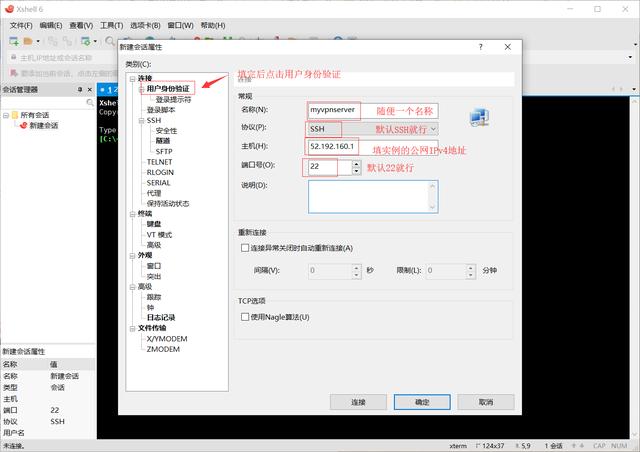Click the 新建会话 Xshell session icon in the manager tree
Viewport: 640px width, 452px height.
(x=23, y=125)
